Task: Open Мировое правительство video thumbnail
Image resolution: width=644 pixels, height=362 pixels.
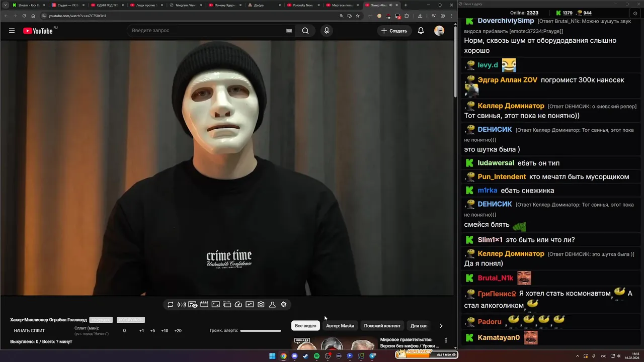Action: 335,343
